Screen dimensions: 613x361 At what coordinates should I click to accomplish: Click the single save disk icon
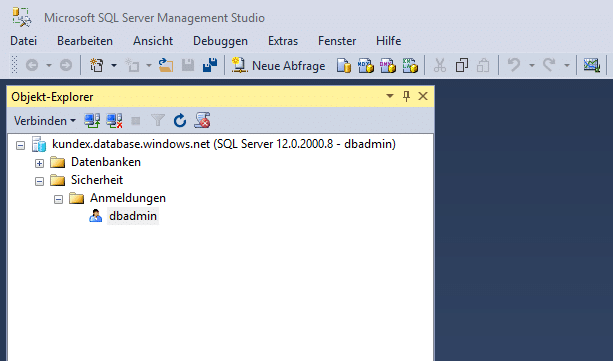pyautogui.click(x=188, y=65)
